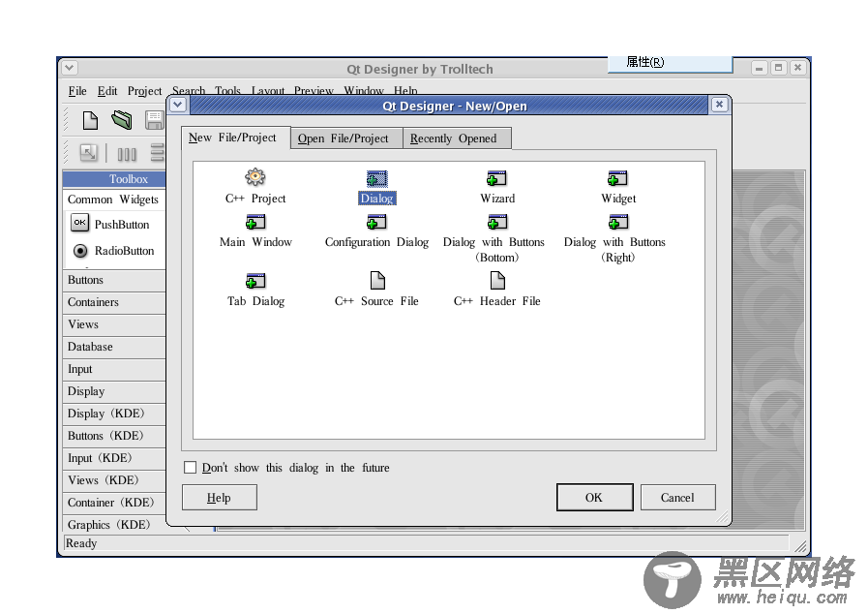
Task: Click the Open folder toolbar icon
Action: click(122, 120)
